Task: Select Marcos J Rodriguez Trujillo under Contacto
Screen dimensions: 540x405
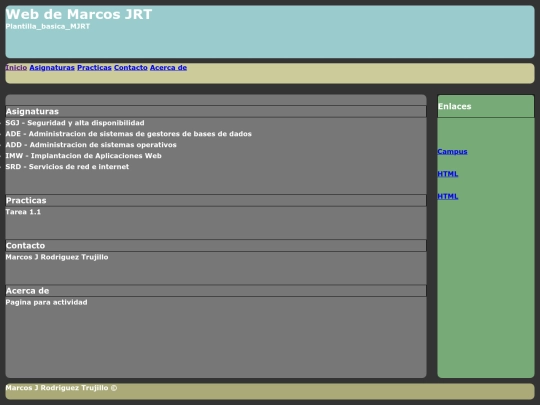Action: 57,257
